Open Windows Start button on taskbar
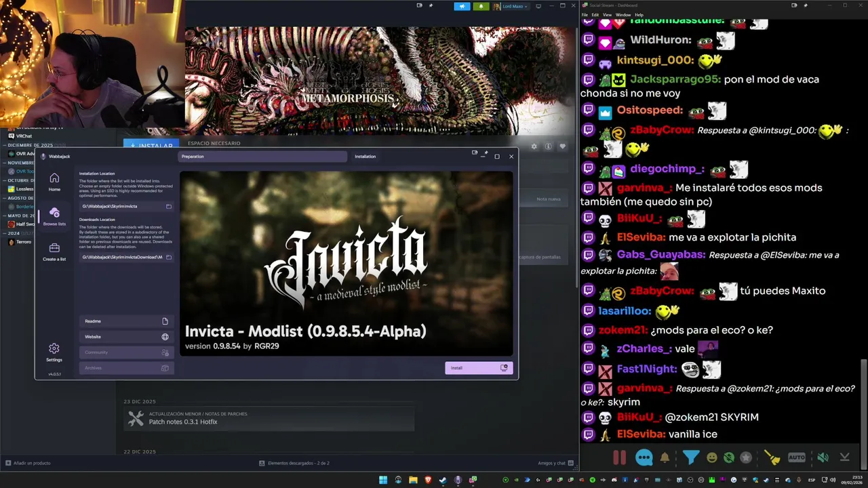The image size is (868, 488). pyautogui.click(x=383, y=480)
